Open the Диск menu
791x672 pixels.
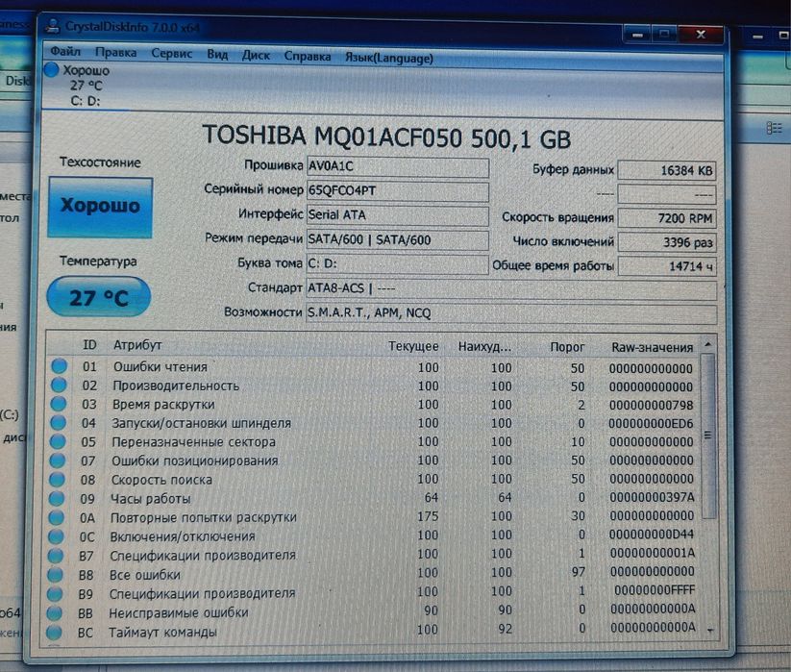click(x=256, y=55)
